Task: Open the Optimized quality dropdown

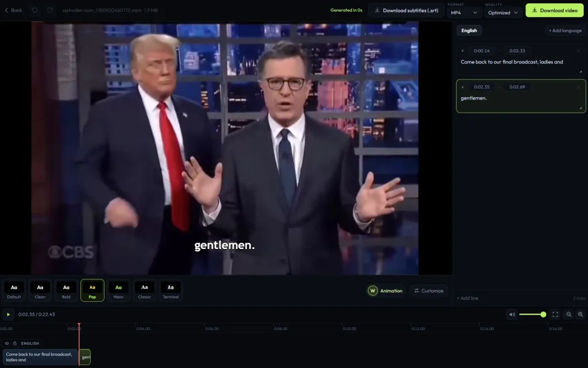Action: (503, 13)
